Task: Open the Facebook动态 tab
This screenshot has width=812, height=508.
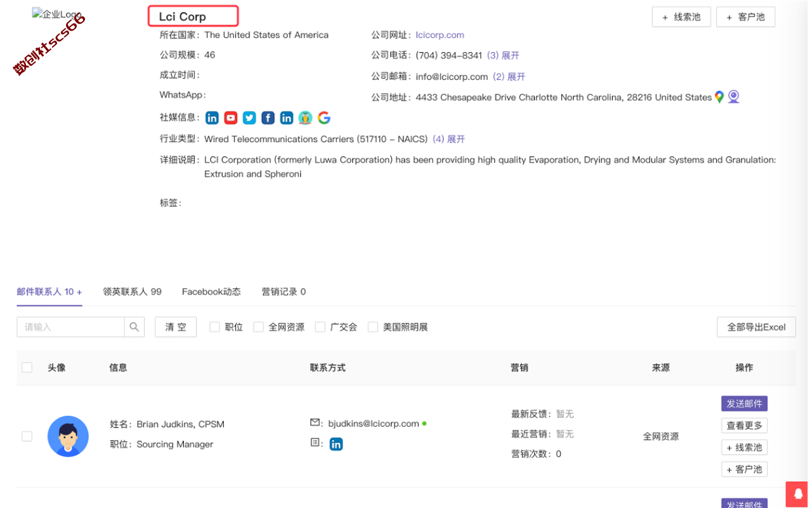Action: [x=211, y=292]
